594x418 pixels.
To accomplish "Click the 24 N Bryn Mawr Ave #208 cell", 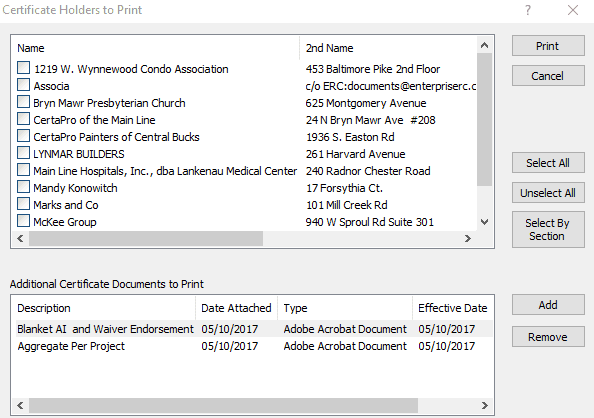I will click(x=370, y=120).
